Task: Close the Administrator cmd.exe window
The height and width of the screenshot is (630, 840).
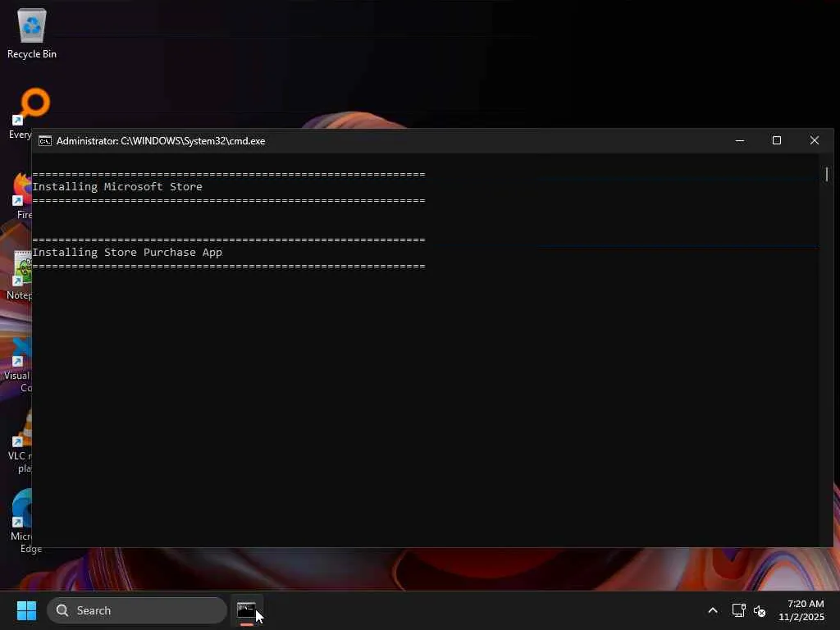Action: [x=815, y=140]
